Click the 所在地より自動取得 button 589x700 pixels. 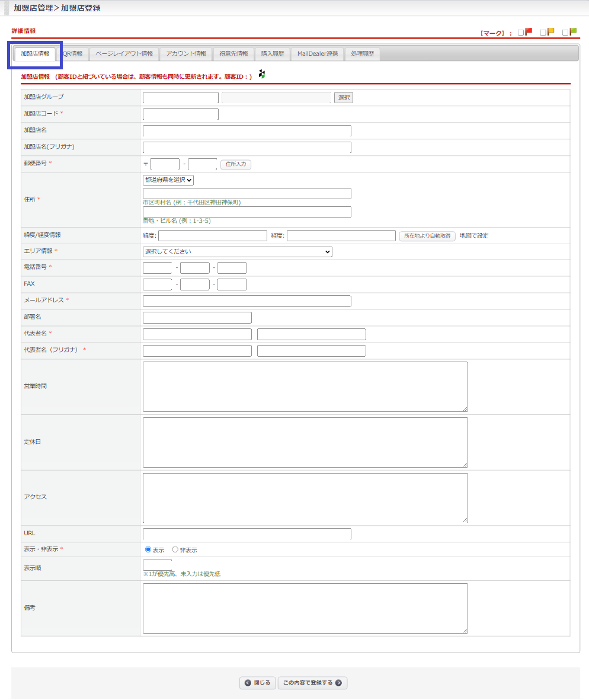click(x=427, y=236)
